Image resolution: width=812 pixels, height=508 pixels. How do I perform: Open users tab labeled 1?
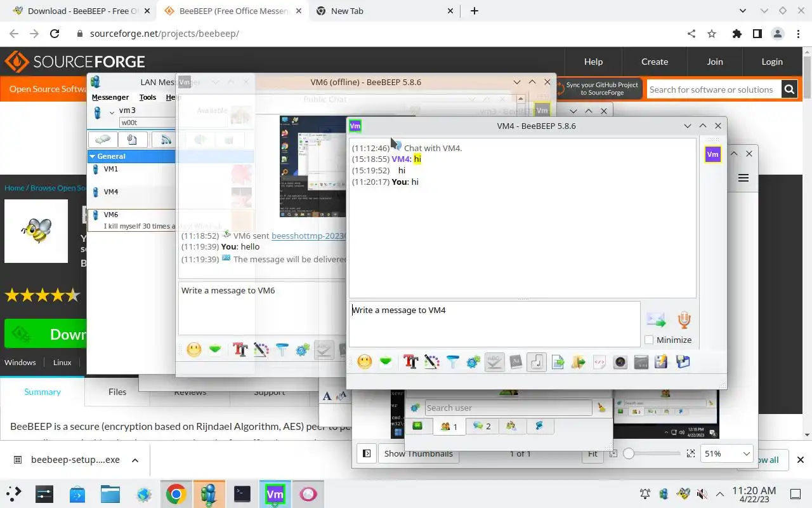tap(449, 426)
